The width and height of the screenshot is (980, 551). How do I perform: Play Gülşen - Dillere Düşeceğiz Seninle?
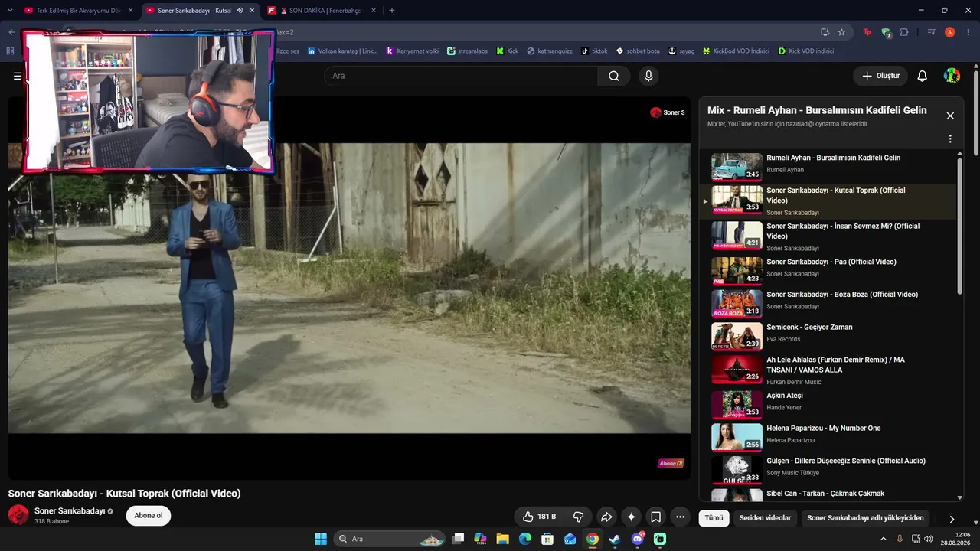point(827,470)
